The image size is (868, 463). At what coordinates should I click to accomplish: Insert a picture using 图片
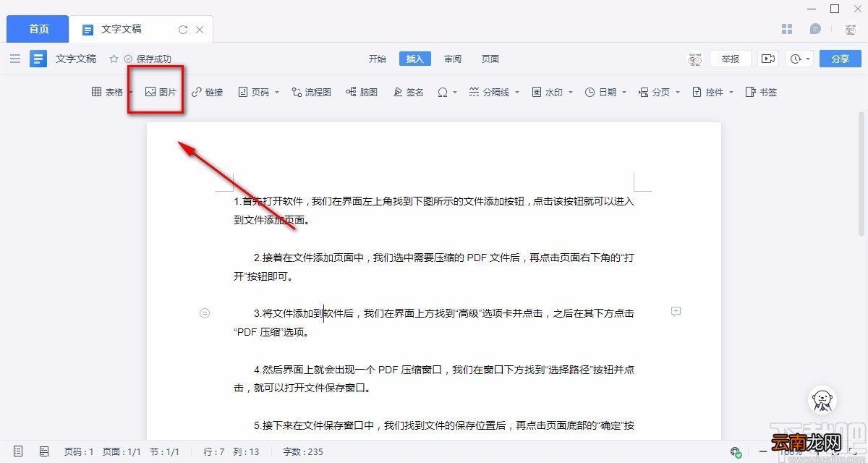(161, 93)
